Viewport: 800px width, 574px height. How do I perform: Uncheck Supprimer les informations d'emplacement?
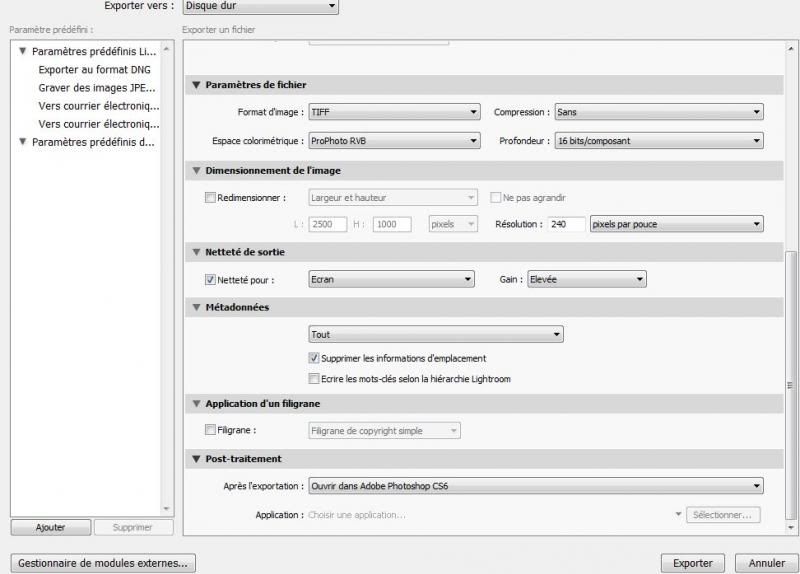pyautogui.click(x=314, y=358)
